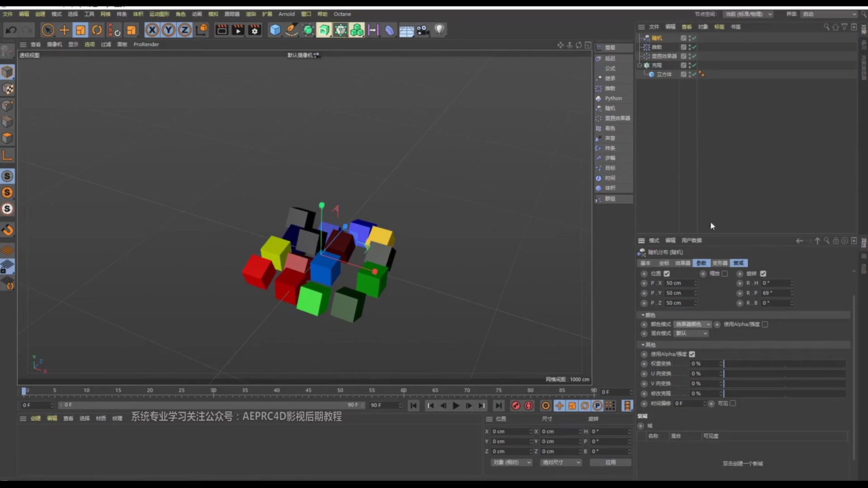The width and height of the screenshot is (868, 488).
Task: Switch to the 坐标 tab in attributes panel
Action: [664, 263]
